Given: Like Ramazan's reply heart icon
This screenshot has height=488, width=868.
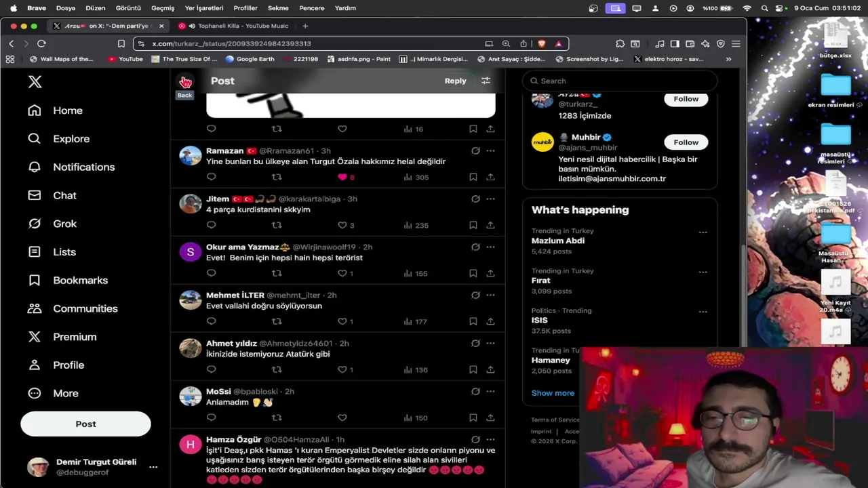Looking at the screenshot, I should (x=342, y=177).
